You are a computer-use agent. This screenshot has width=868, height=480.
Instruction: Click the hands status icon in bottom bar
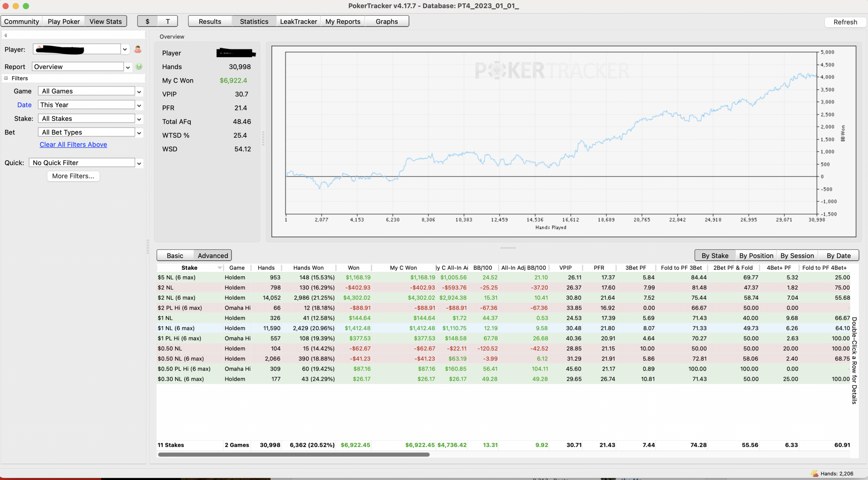[x=814, y=473]
